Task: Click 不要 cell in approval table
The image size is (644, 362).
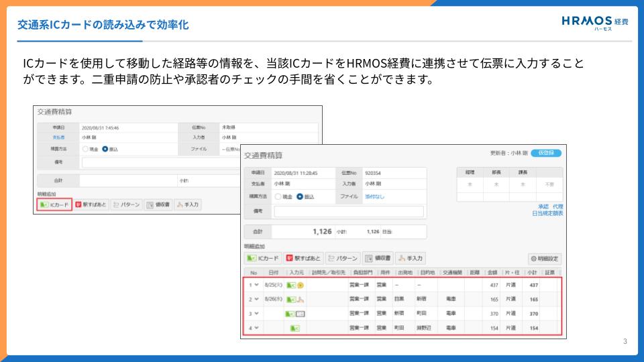Action: (549, 185)
